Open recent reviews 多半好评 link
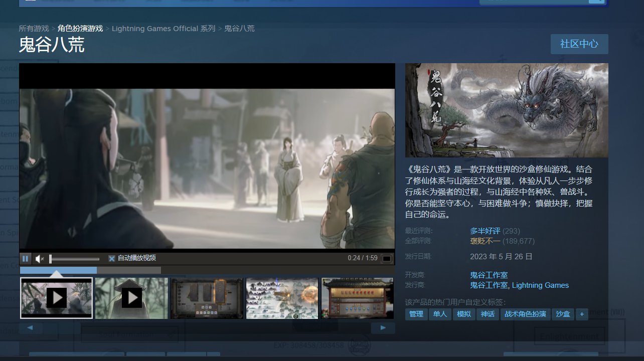 click(485, 231)
